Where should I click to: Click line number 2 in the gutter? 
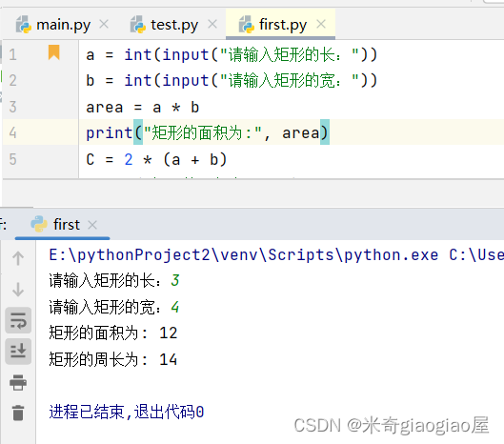12,80
